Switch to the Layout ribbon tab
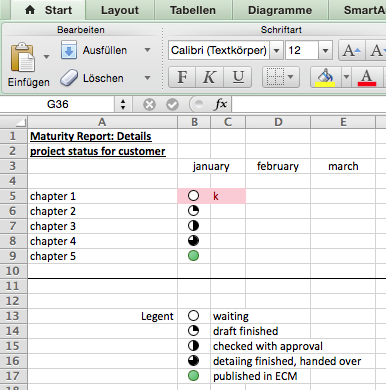386x390 pixels. coord(120,10)
